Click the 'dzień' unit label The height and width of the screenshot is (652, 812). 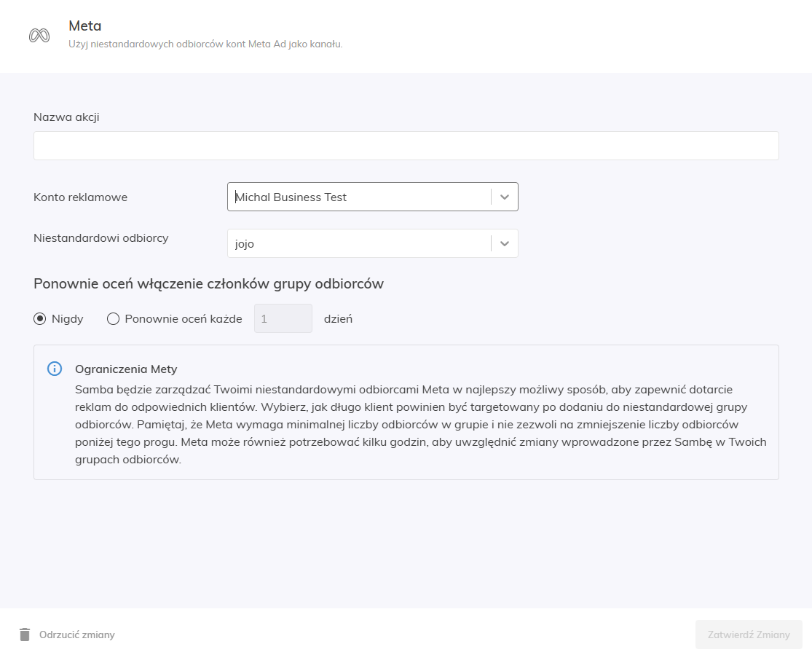click(338, 318)
